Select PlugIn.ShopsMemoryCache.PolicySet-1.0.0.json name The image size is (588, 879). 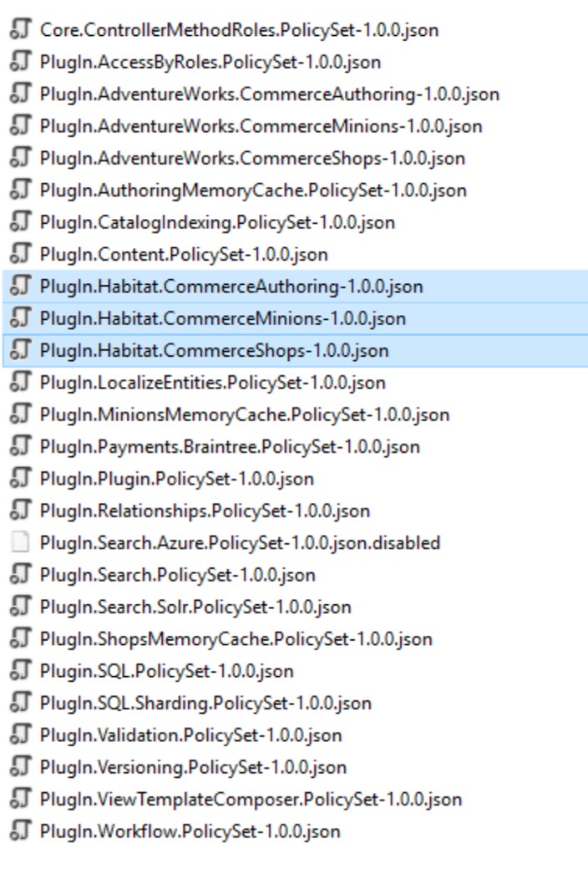coord(236,639)
